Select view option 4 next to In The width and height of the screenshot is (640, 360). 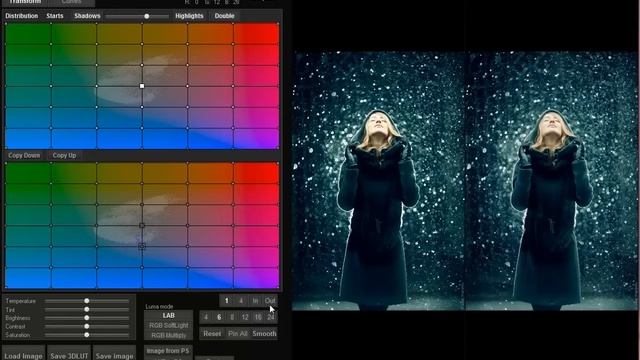click(x=241, y=301)
